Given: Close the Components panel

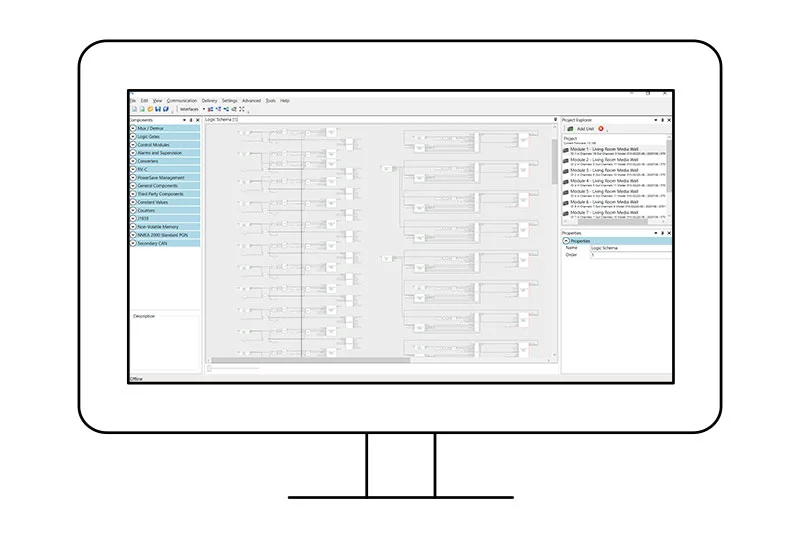Looking at the screenshot, I should (x=198, y=120).
